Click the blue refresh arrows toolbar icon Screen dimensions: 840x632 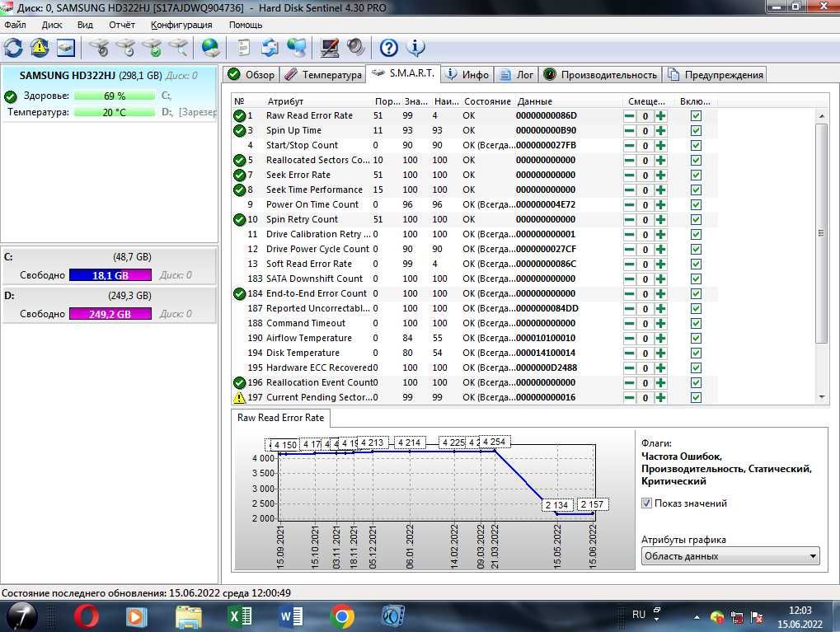click(x=13, y=48)
